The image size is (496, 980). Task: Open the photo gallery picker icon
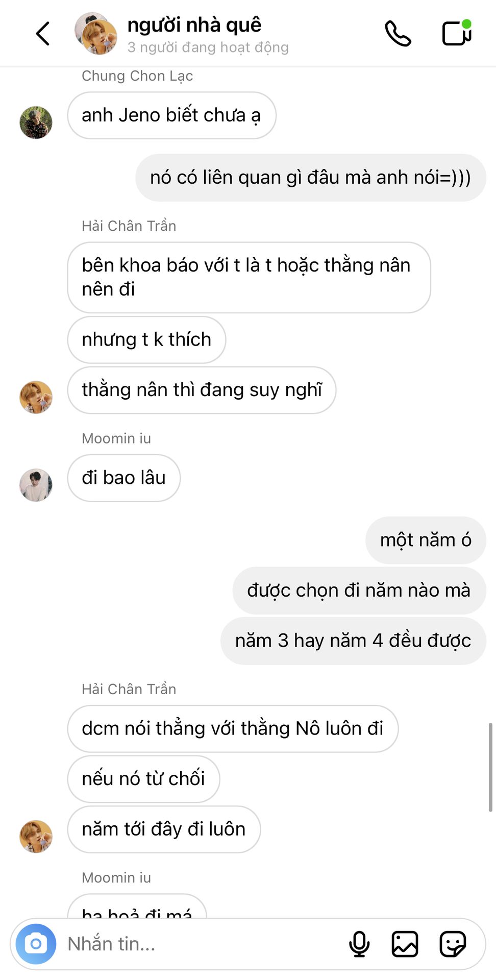tap(405, 944)
